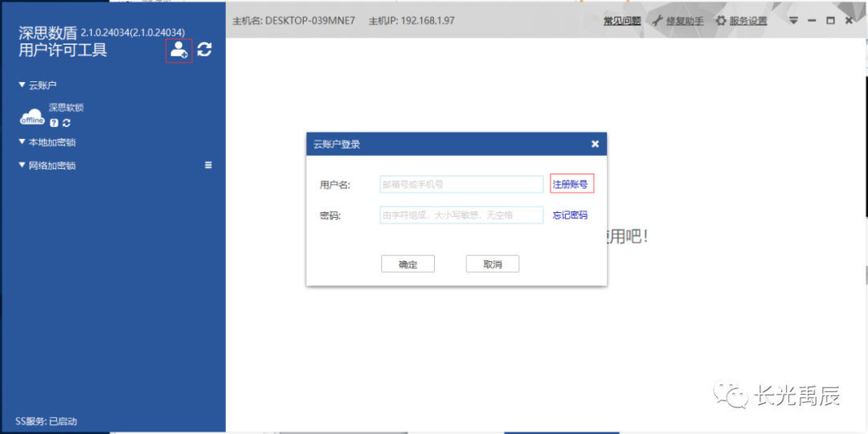Click the refresh icon beside the add-user icon

pos(205,50)
